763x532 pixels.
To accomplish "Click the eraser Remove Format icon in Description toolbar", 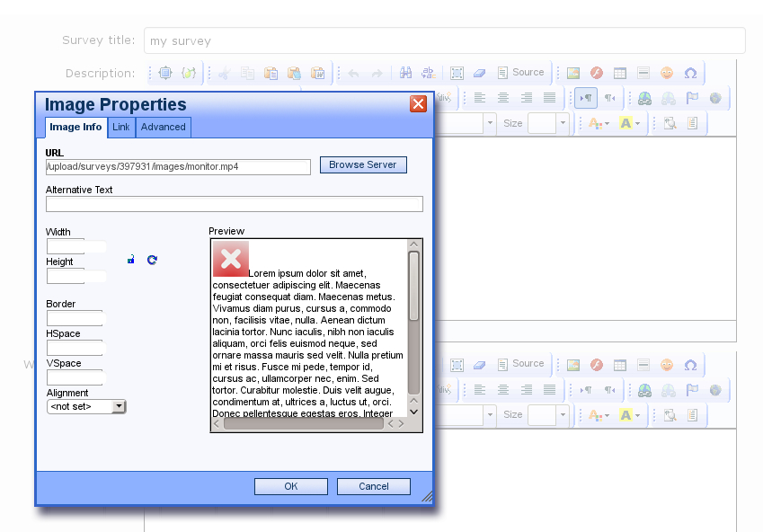I will (479, 73).
